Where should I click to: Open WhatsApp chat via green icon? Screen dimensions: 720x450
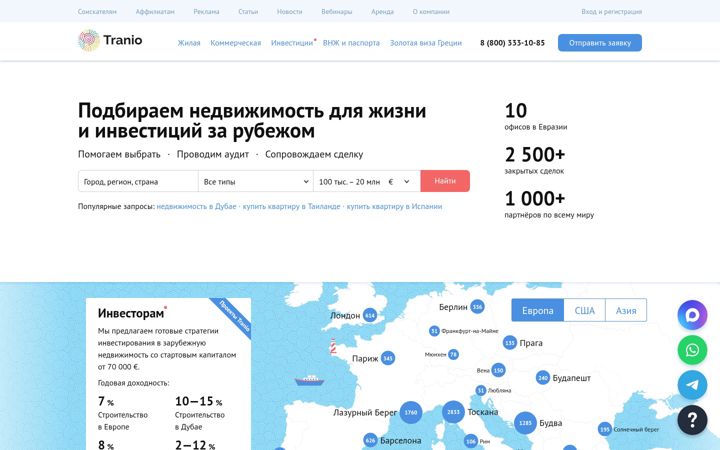tap(692, 350)
